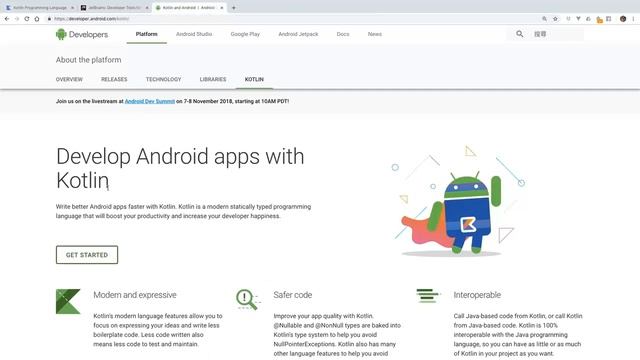
Task: Close the JetBrains Developer Tools tab
Action: pos(147,8)
